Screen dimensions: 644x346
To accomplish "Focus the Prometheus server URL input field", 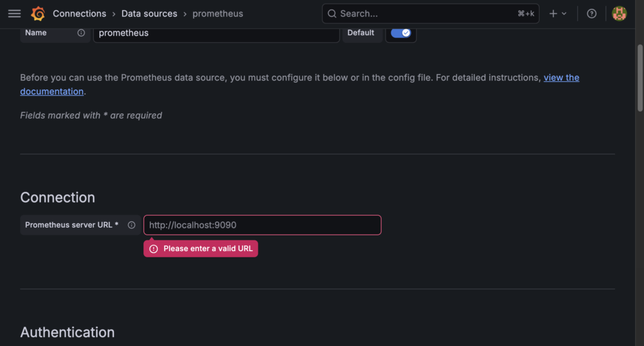I will click(262, 225).
